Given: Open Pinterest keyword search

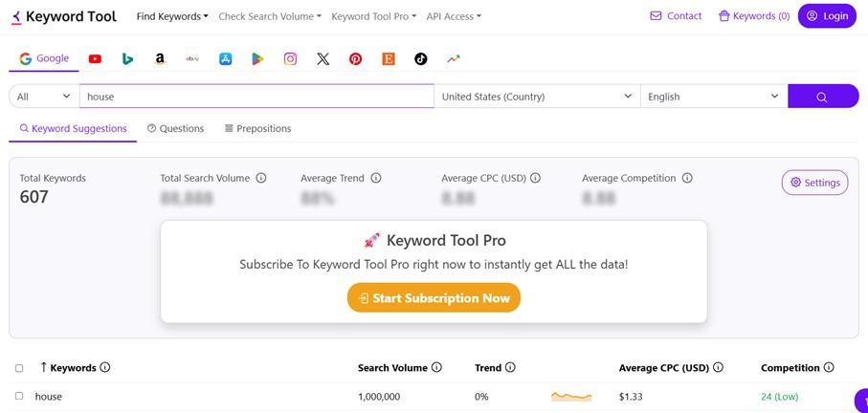Looking at the screenshot, I should [x=355, y=59].
